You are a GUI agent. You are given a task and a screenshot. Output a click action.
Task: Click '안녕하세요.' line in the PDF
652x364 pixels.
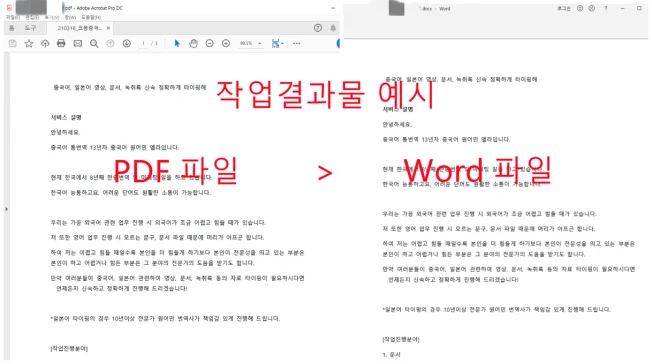tap(65, 132)
